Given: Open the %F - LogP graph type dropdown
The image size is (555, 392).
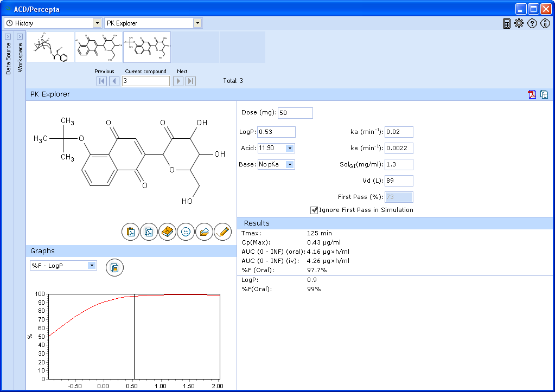Looking at the screenshot, I should click(x=92, y=265).
